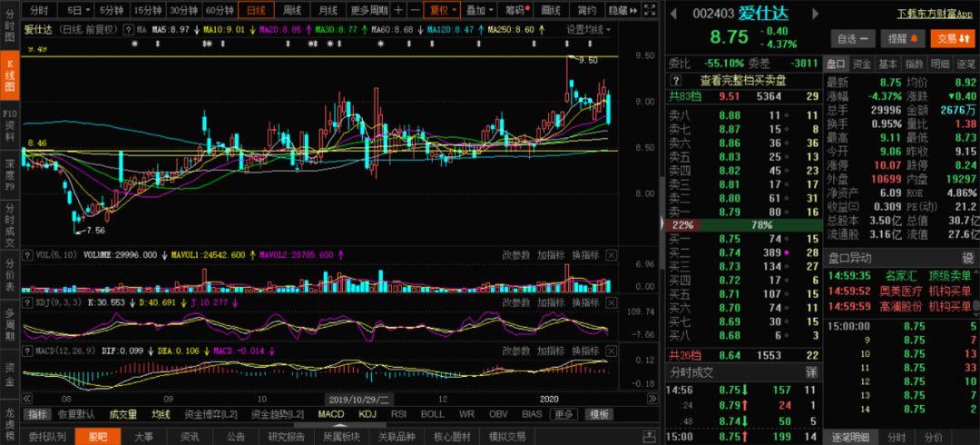Enable WR indicator
This screenshot has height=445, width=980.
(466, 414)
